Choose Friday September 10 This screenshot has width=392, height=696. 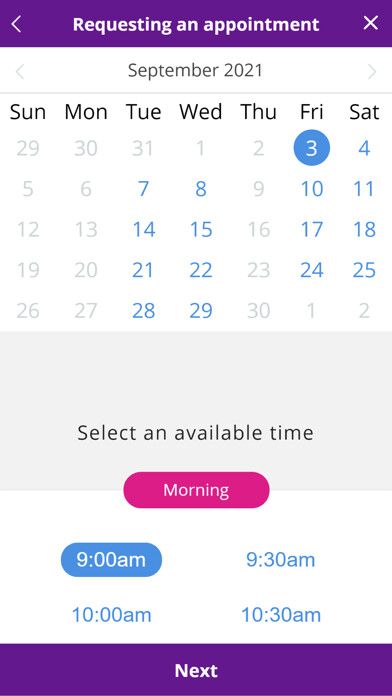pos(312,189)
